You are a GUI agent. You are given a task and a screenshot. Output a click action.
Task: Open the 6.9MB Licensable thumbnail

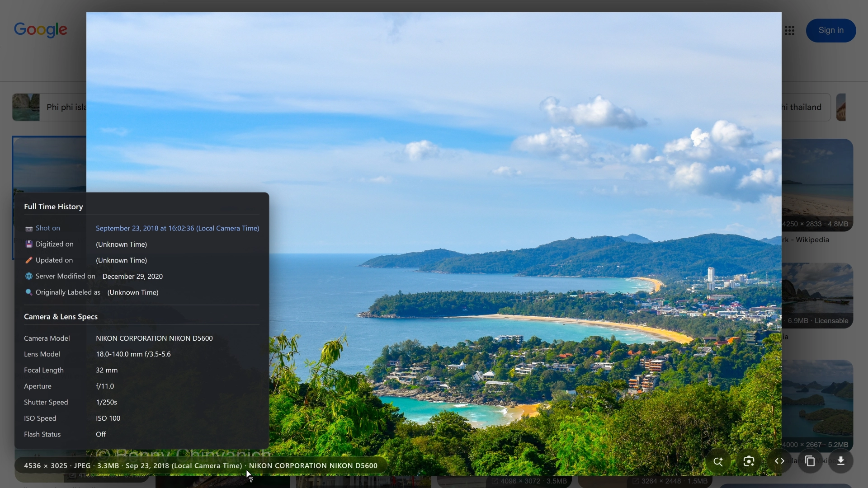point(817,296)
